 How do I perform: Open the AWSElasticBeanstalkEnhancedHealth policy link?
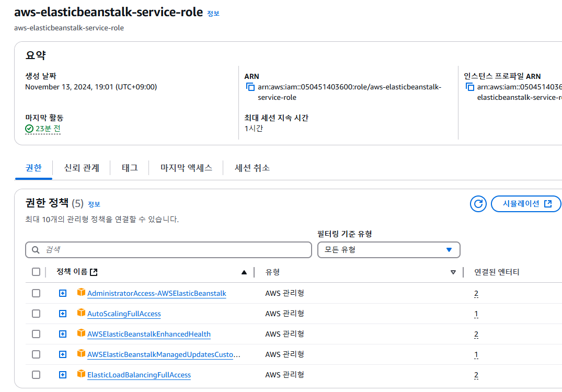149,335
